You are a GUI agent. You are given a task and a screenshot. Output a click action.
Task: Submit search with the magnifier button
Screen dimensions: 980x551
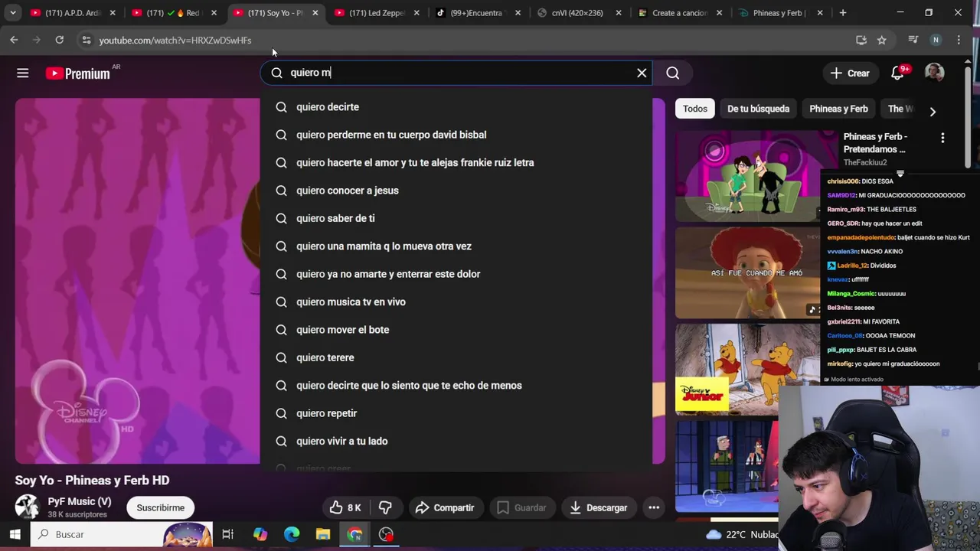click(672, 73)
